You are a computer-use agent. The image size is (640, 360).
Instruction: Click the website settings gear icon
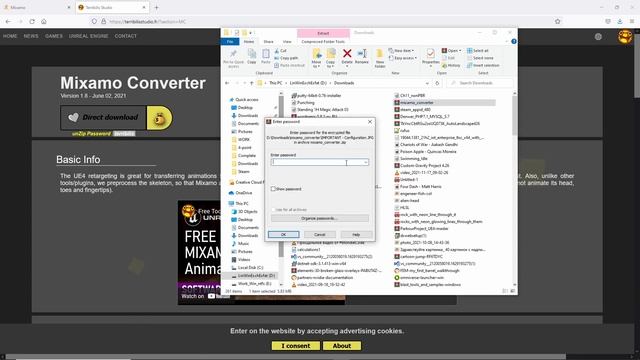click(598, 37)
